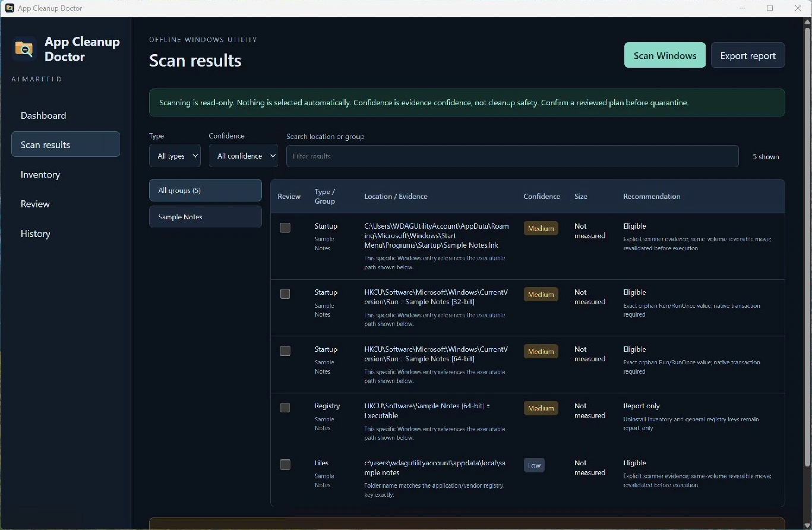Open the Scan results section in the sidebar
This screenshot has width=812, height=530.
[x=65, y=144]
